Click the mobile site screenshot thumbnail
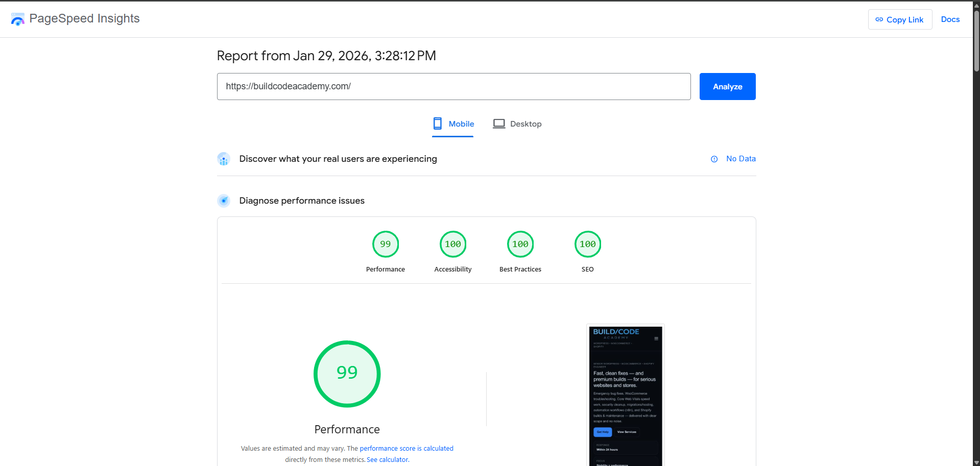The width and height of the screenshot is (980, 466). coord(625,396)
